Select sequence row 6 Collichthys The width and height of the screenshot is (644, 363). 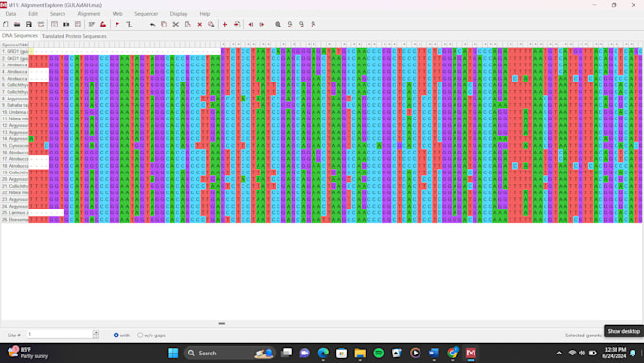pos(15,85)
